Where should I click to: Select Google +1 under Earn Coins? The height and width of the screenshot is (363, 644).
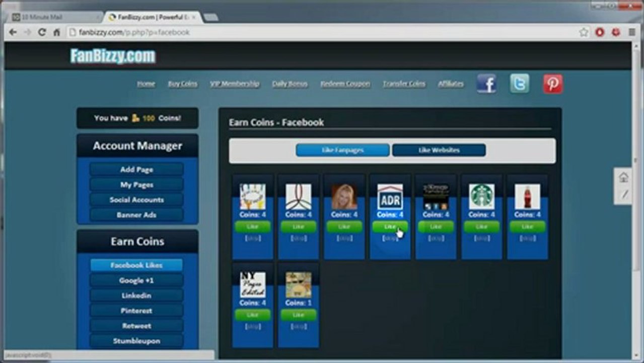[136, 280]
